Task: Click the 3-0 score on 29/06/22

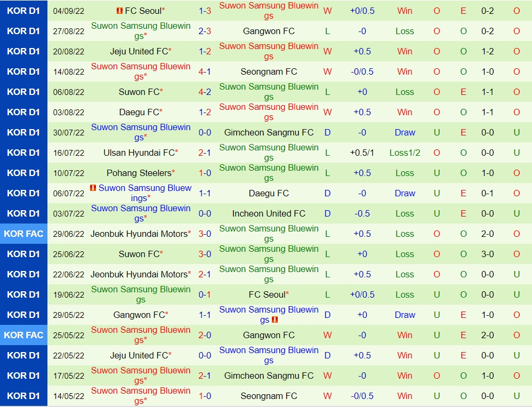Action: tap(205, 234)
